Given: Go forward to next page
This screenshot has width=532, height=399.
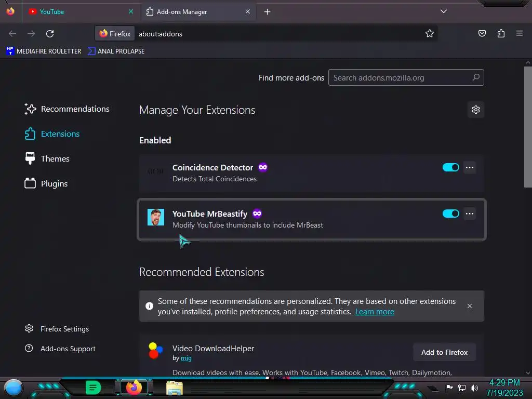Looking at the screenshot, I should point(31,34).
